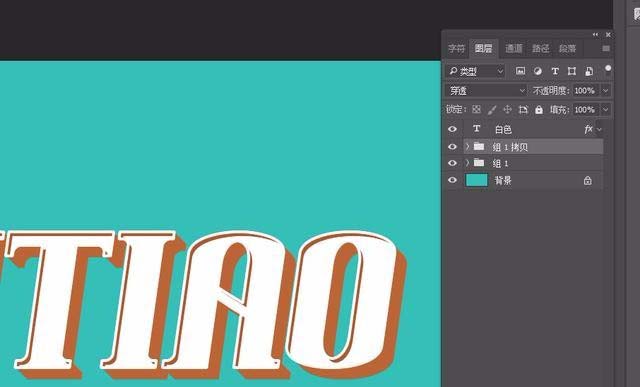Screen dimensions: 640x387
Task: Expand the 组 1 拷贝 group
Action: tap(468, 147)
